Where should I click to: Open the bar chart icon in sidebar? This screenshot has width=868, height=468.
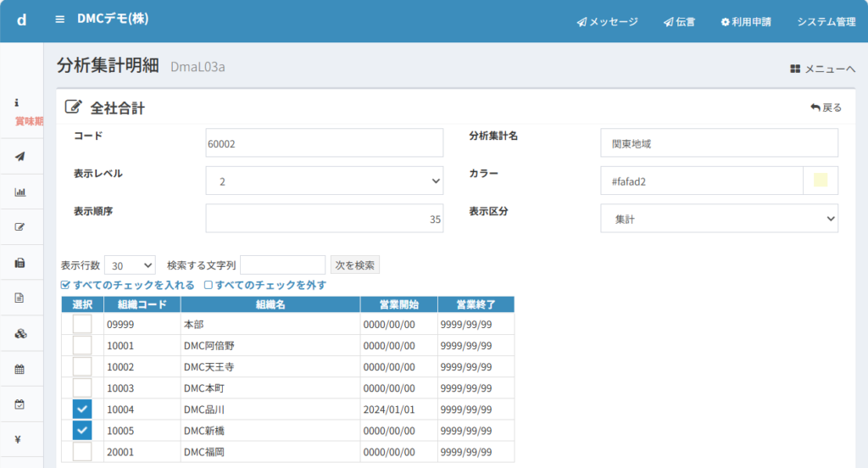click(x=20, y=192)
